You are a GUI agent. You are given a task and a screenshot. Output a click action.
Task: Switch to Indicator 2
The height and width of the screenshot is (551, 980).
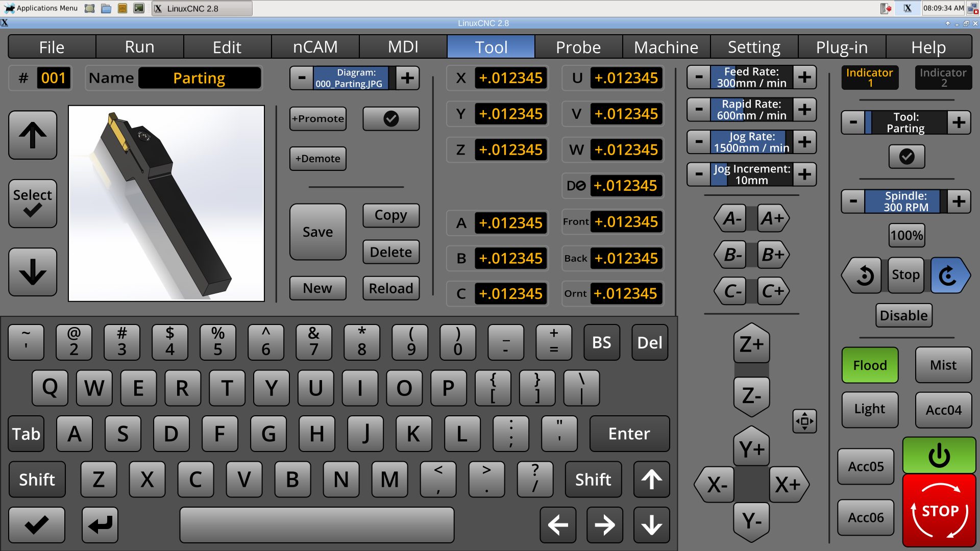click(x=943, y=78)
